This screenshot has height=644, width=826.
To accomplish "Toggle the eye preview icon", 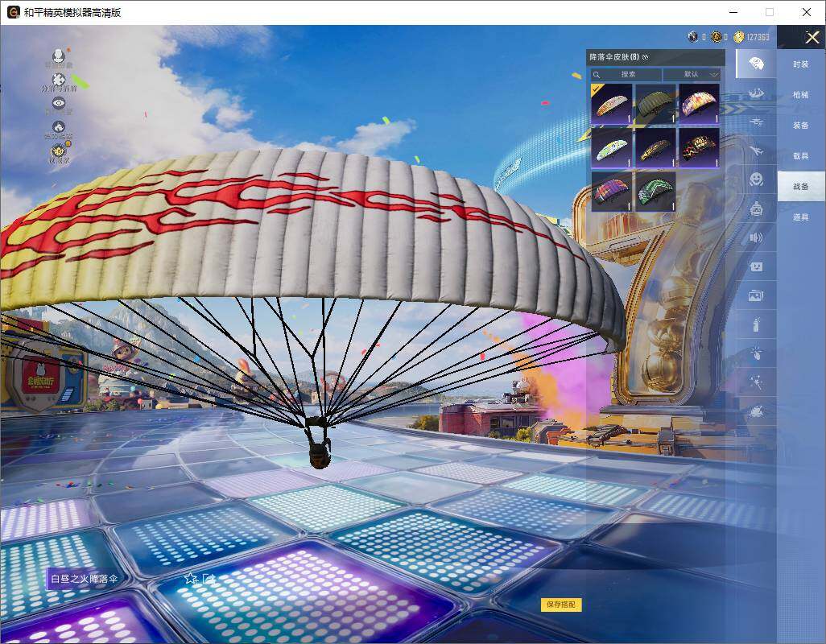I will click(59, 103).
